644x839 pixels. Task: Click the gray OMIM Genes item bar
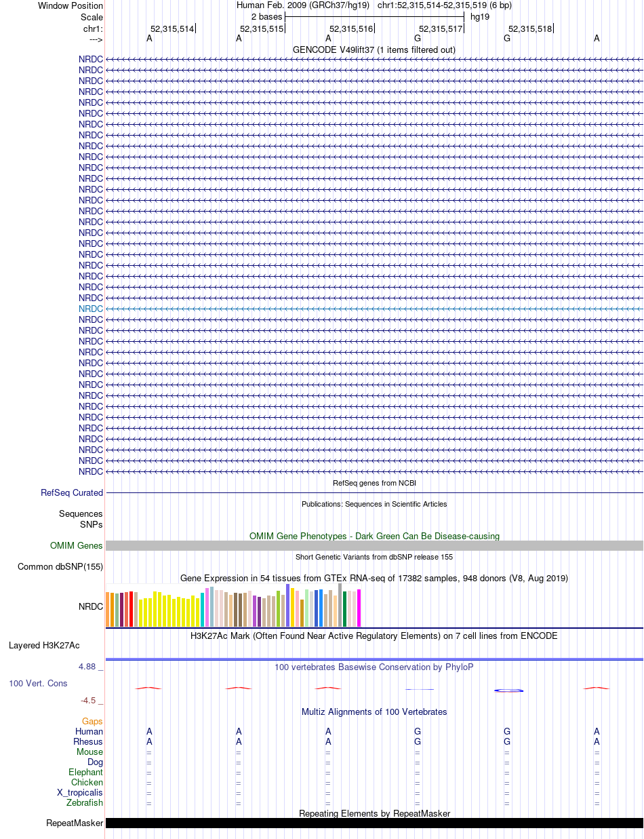click(374, 546)
